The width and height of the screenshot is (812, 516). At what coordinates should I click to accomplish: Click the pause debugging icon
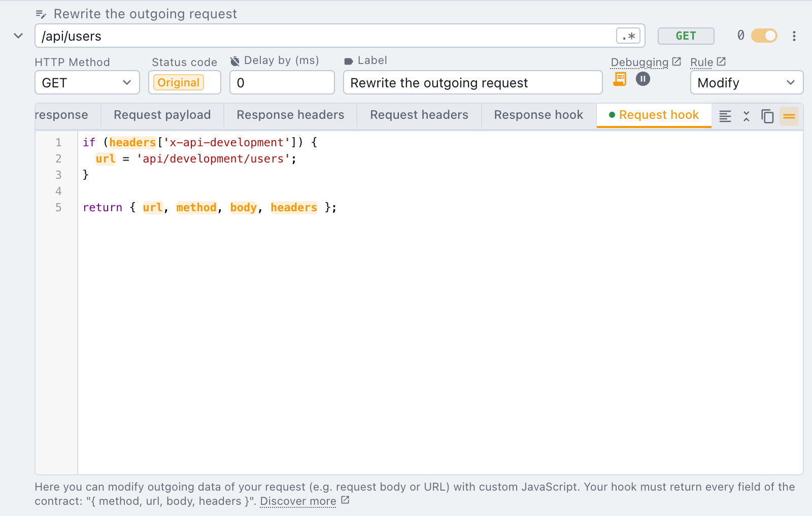pyautogui.click(x=643, y=79)
